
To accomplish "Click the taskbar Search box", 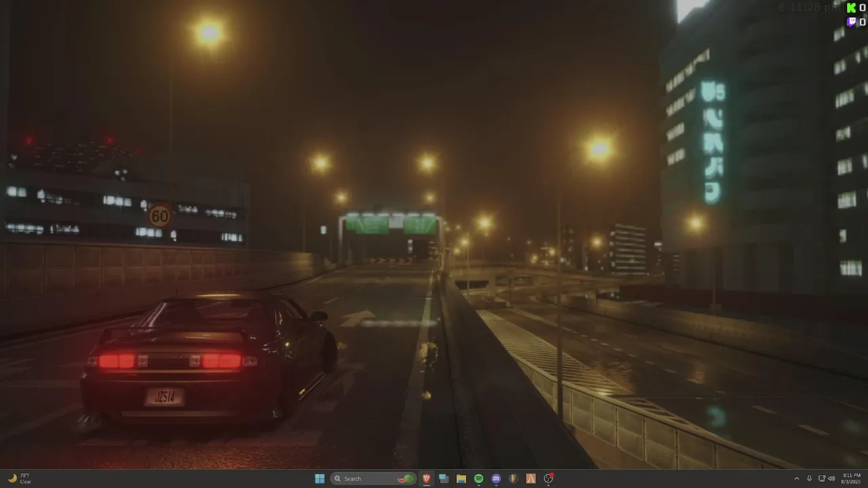I will [x=373, y=479].
